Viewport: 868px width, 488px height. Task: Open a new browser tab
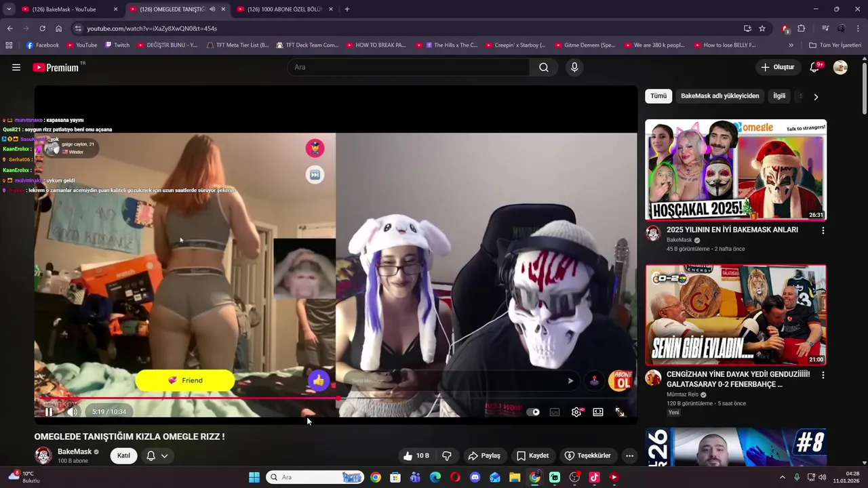(347, 9)
